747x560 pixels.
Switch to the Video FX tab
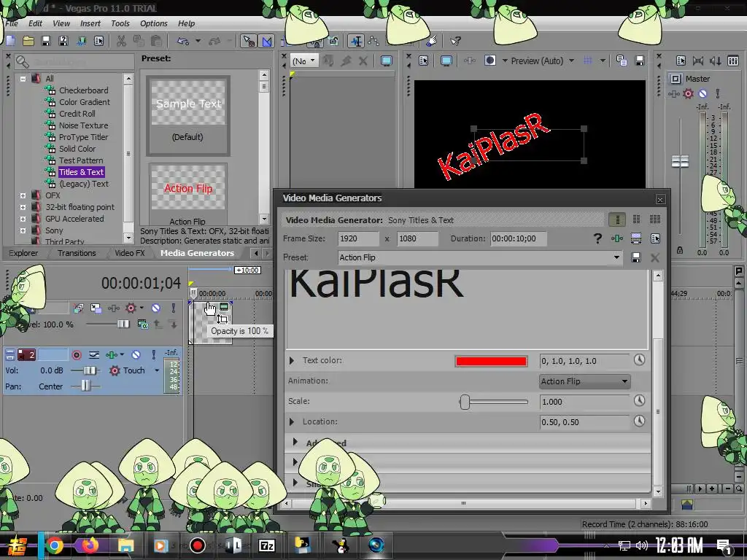pyautogui.click(x=130, y=253)
